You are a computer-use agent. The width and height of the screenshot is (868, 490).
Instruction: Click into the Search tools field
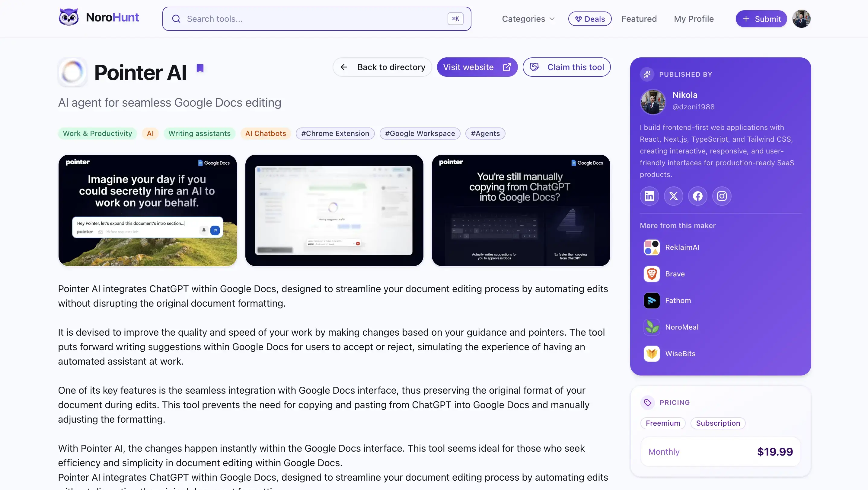tap(316, 19)
